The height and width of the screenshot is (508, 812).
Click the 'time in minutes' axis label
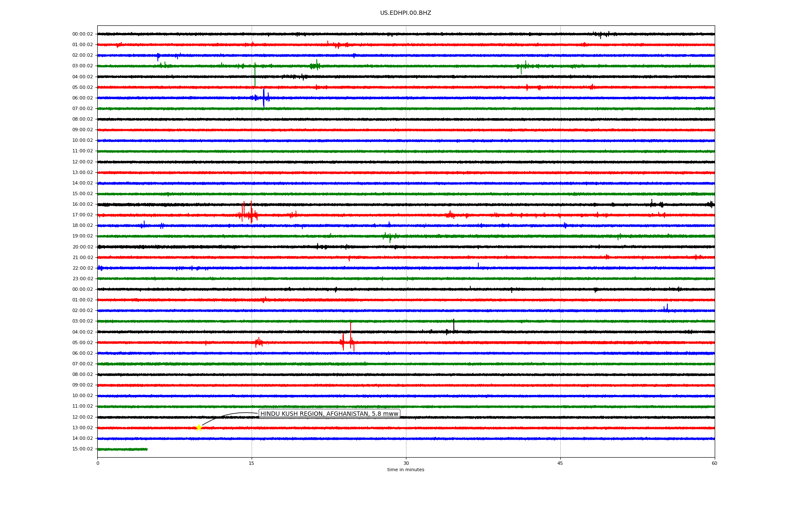[406, 469]
